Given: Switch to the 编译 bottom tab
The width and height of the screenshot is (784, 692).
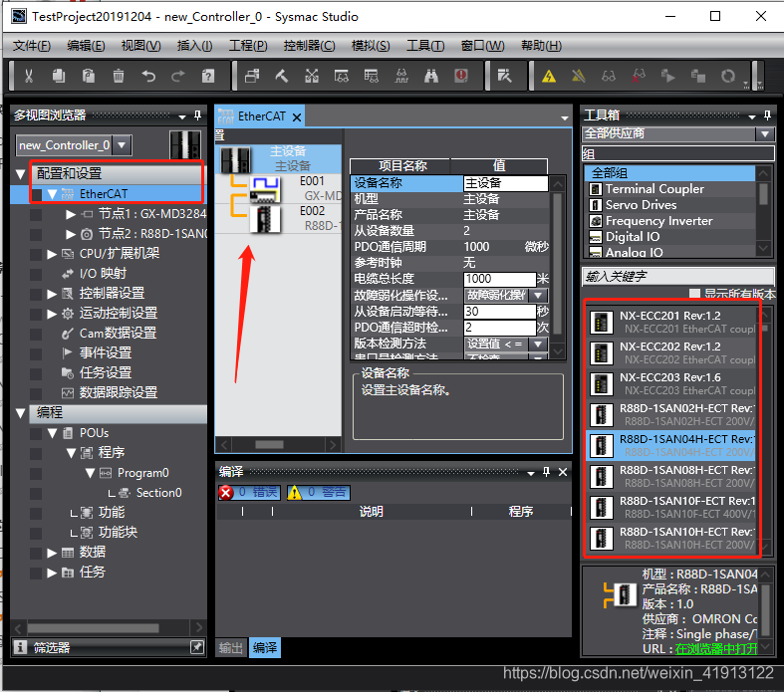Looking at the screenshot, I should tap(265, 648).
